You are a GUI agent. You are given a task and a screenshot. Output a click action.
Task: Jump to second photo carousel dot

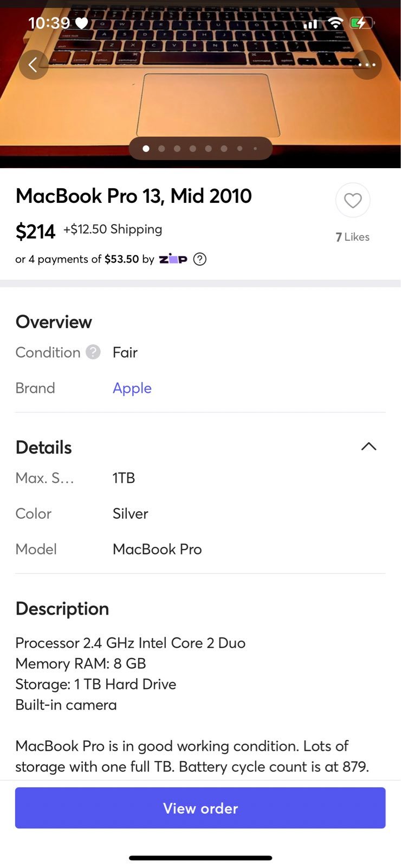tap(161, 149)
